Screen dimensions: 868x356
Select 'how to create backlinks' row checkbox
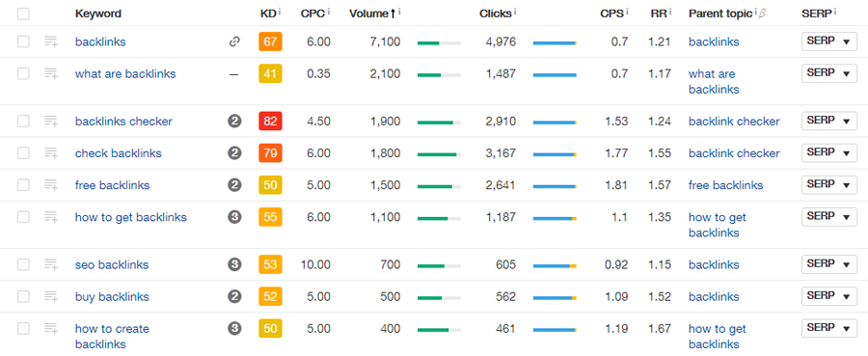pyautogui.click(x=23, y=328)
